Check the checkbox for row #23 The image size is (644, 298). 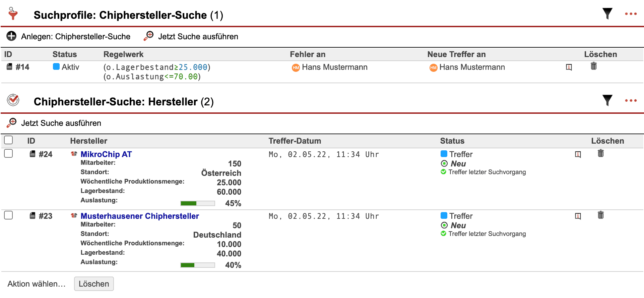click(x=8, y=215)
